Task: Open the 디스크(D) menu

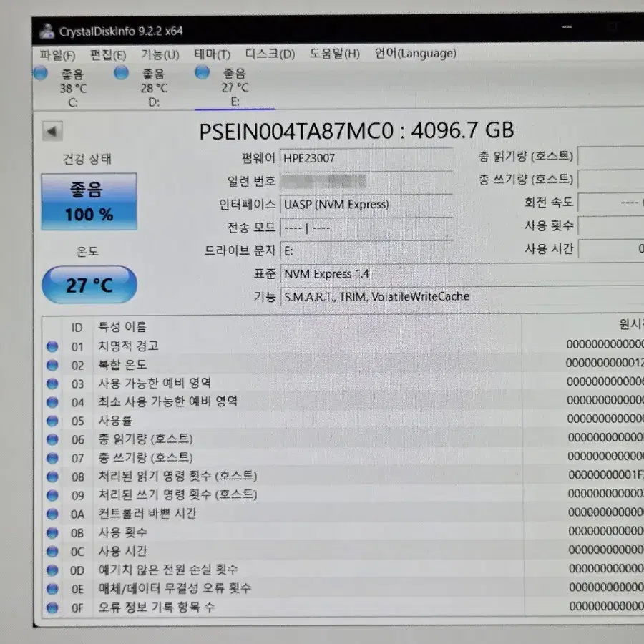Action: [270, 54]
